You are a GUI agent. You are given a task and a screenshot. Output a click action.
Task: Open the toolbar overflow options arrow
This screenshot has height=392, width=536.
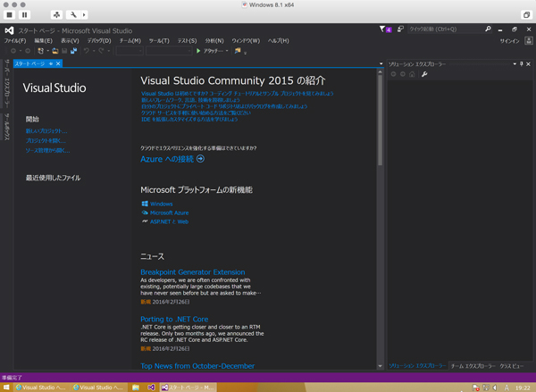245,53
